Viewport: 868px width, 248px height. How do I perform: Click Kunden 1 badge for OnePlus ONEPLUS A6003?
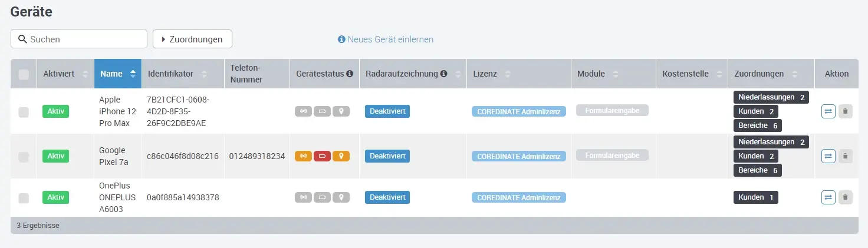click(x=756, y=197)
